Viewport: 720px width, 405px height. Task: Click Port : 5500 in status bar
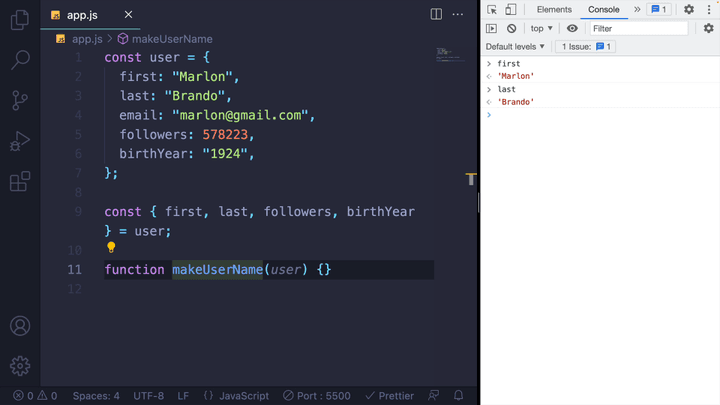[317, 396]
